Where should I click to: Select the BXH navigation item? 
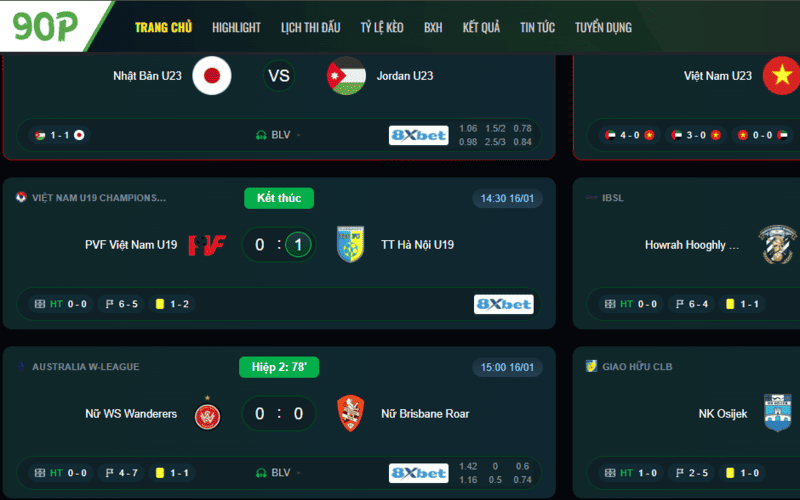click(433, 28)
